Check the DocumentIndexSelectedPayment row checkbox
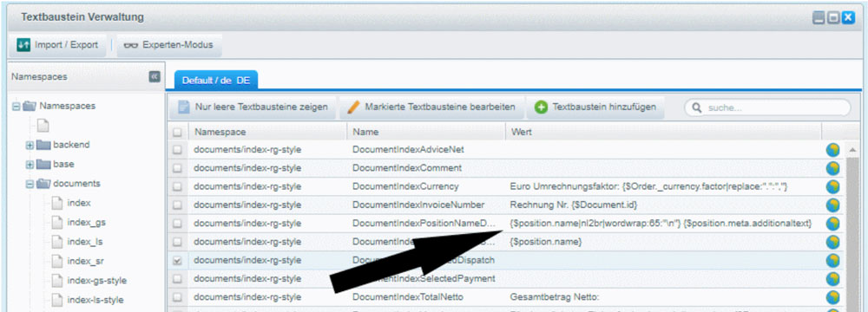 (x=177, y=278)
